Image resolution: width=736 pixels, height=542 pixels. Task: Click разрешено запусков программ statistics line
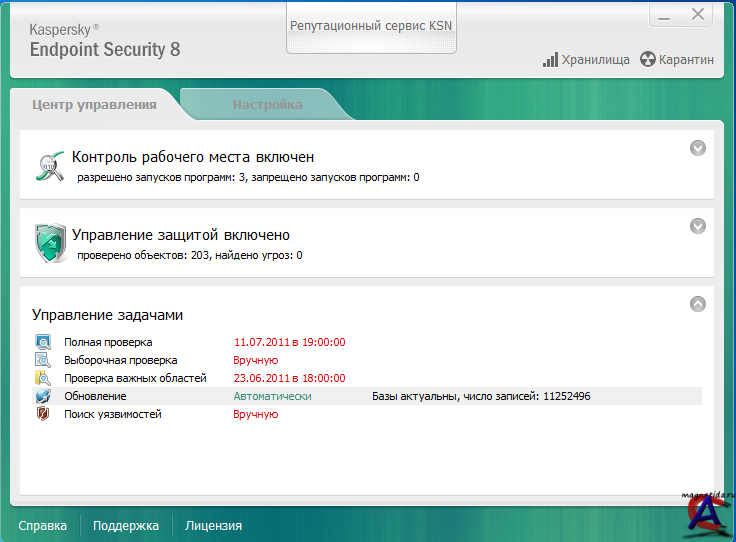[x=248, y=177]
